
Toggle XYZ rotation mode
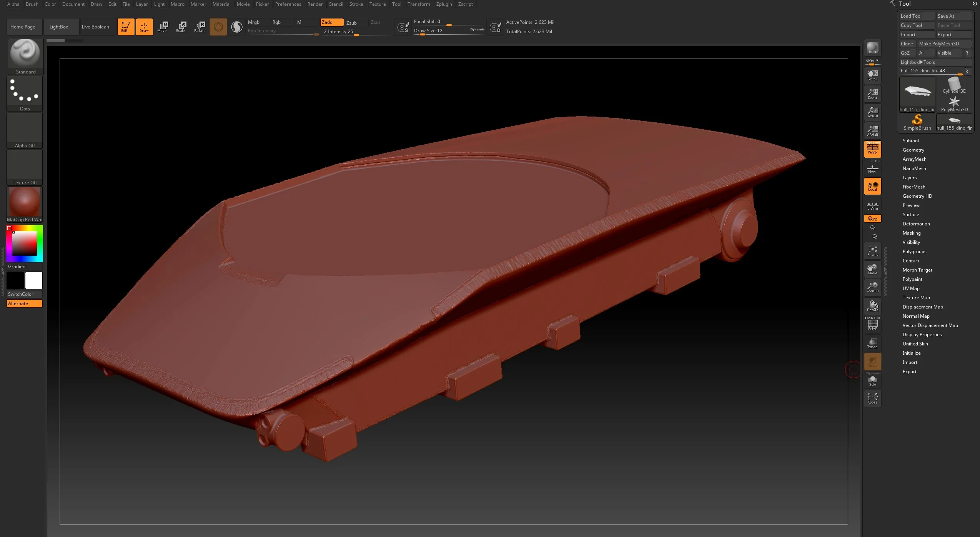(x=872, y=218)
